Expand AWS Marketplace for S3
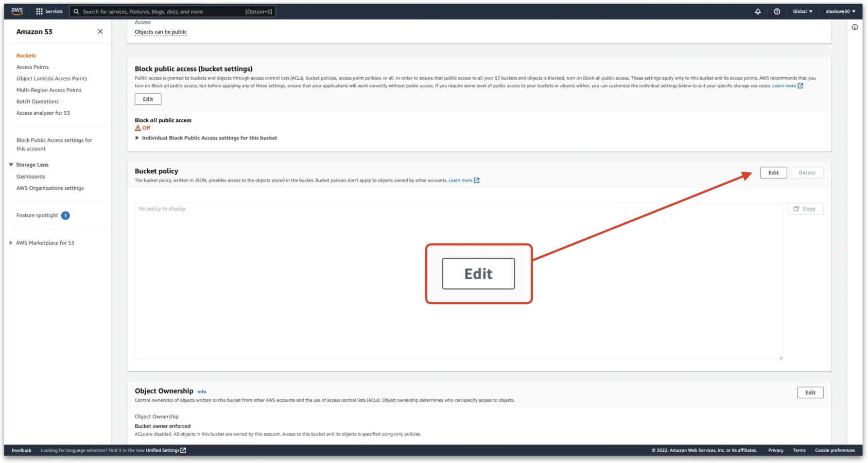The height and width of the screenshot is (463, 868). point(11,243)
